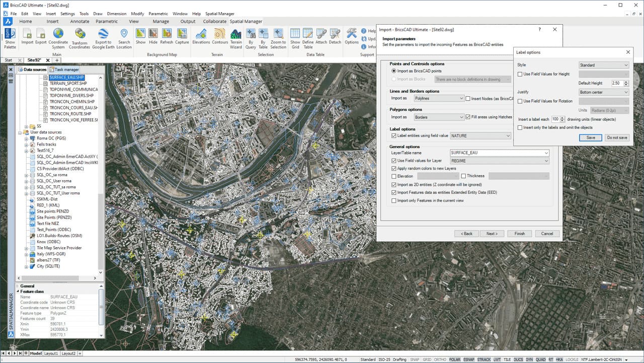
Task: Click the help question mark in Import dialog
Action: pyautogui.click(x=540, y=30)
